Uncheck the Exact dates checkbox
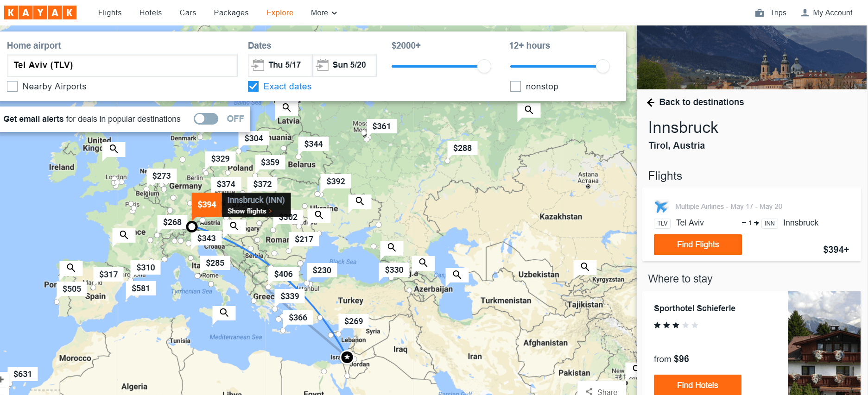This screenshot has width=868, height=395. click(x=253, y=87)
